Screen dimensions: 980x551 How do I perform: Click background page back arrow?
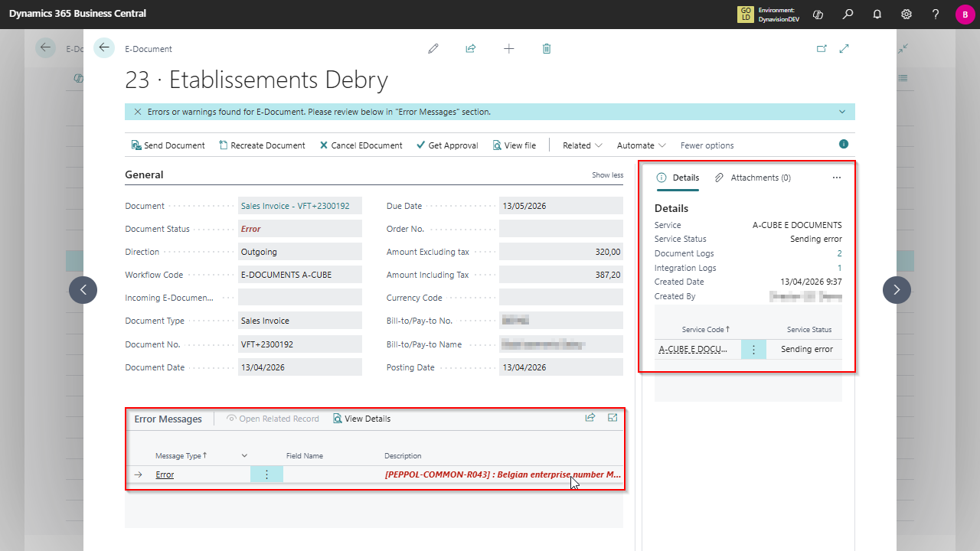click(46, 48)
